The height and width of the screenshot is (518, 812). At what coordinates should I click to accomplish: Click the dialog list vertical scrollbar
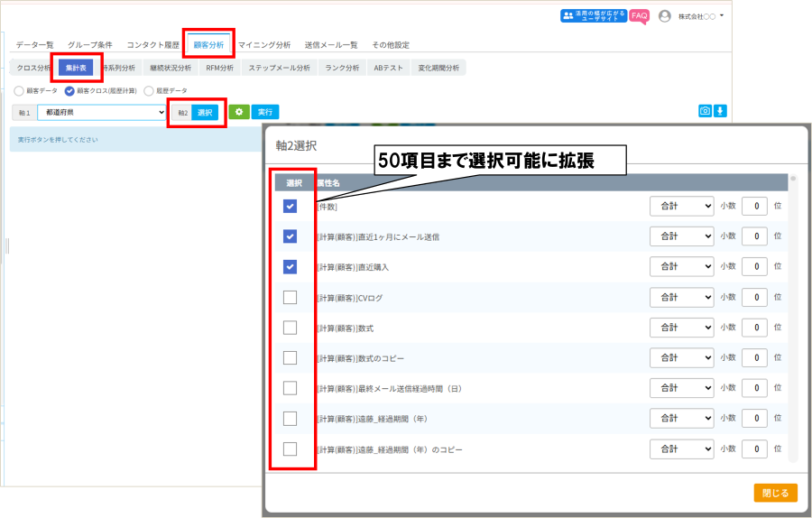tap(793, 318)
